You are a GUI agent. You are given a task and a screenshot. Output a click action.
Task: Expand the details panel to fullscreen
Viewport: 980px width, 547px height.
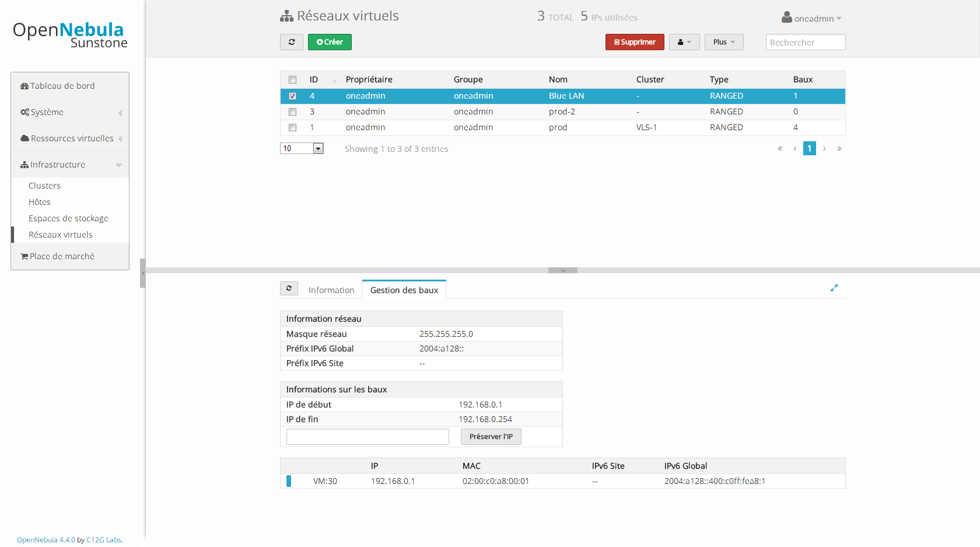834,288
